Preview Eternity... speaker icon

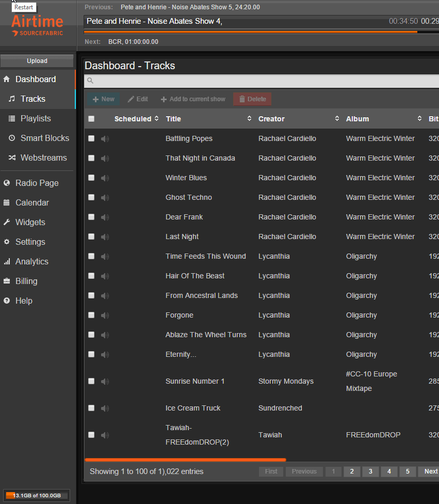[105, 355]
